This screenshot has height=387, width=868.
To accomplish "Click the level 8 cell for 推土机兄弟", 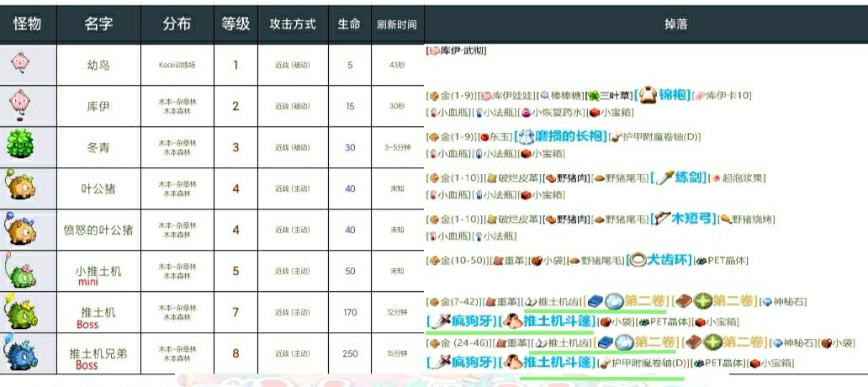I will (x=236, y=354).
